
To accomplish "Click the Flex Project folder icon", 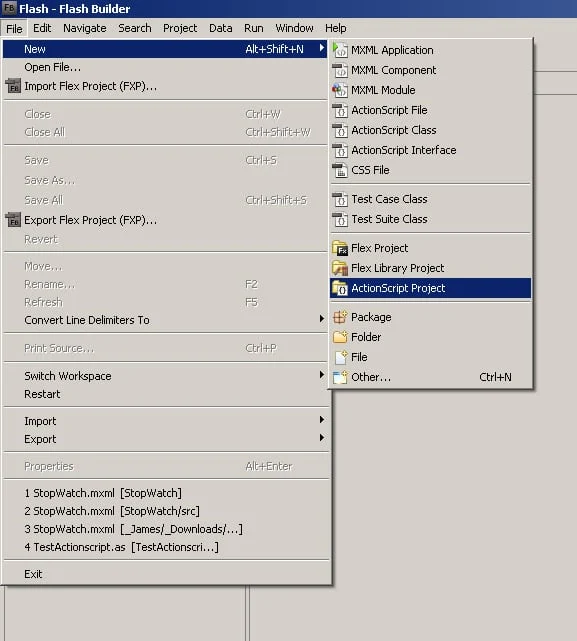I will coord(340,248).
